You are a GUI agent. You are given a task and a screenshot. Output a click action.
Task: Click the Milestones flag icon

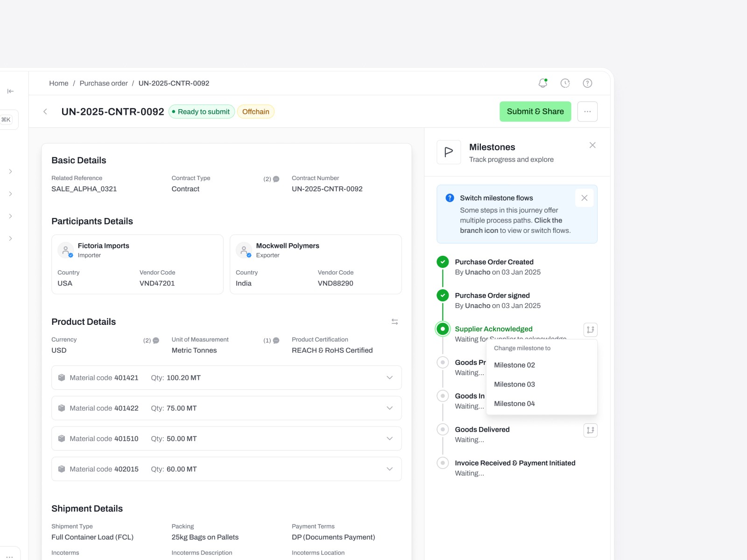point(449,152)
